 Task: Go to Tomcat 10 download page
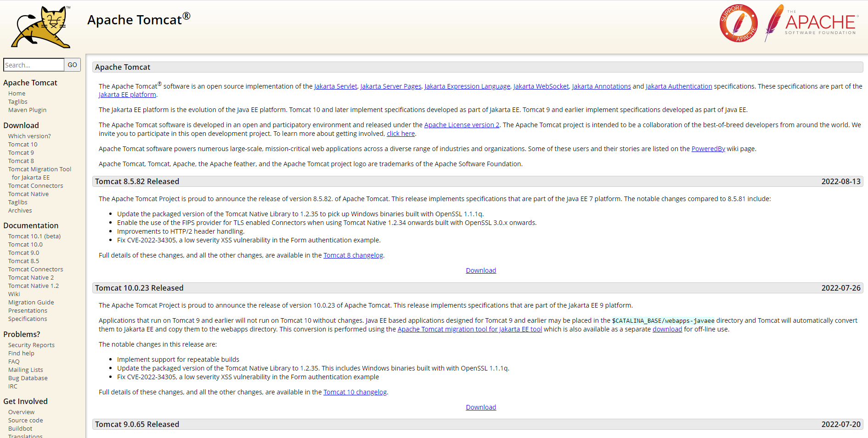(x=23, y=144)
